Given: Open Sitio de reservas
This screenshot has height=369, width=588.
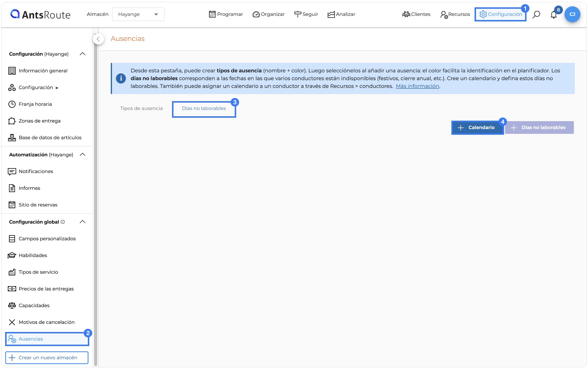Looking at the screenshot, I should tap(38, 205).
